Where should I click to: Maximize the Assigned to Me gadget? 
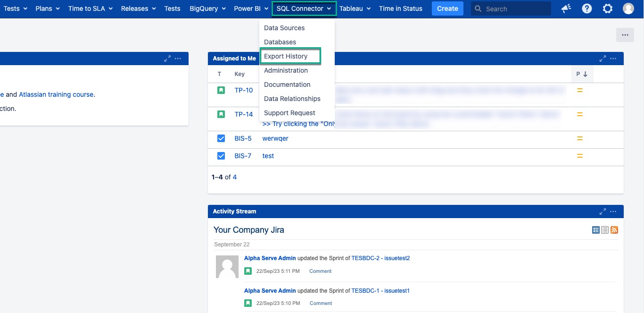[x=603, y=59]
